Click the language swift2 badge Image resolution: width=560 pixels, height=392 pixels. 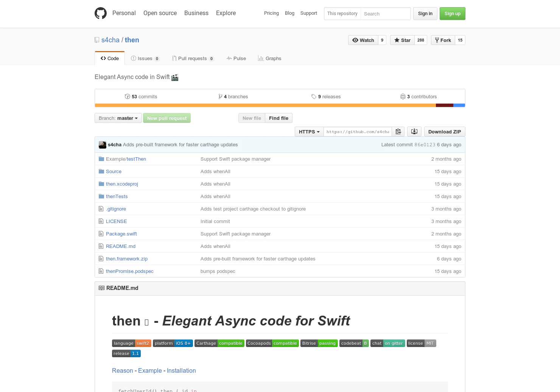pyautogui.click(x=132, y=343)
